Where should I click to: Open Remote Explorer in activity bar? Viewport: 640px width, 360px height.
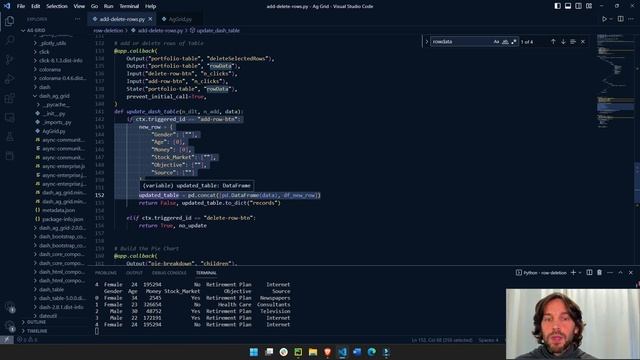tap(9, 118)
